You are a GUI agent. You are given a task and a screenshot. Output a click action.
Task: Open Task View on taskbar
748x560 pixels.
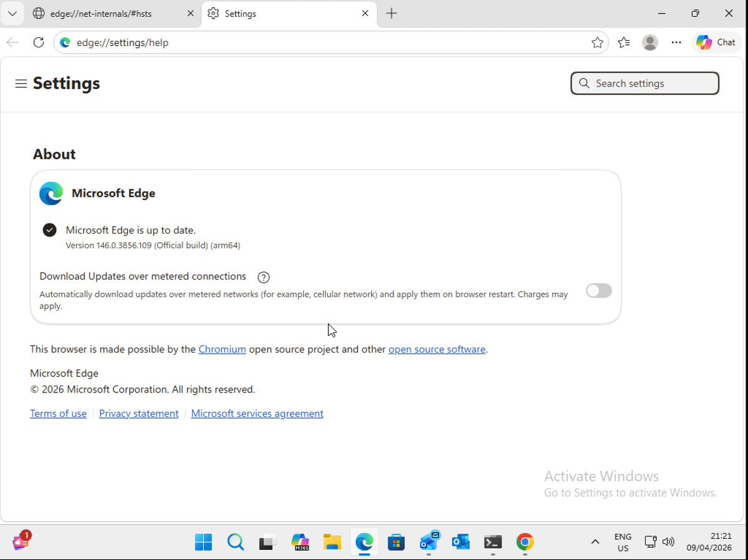pyautogui.click(x=268, y=543)
